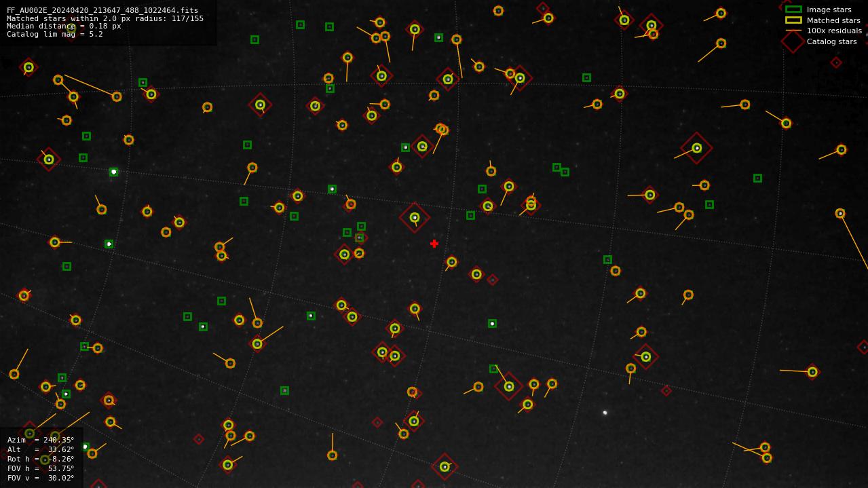Select the 'Catalog lim mag = 5.2' line

55,34
